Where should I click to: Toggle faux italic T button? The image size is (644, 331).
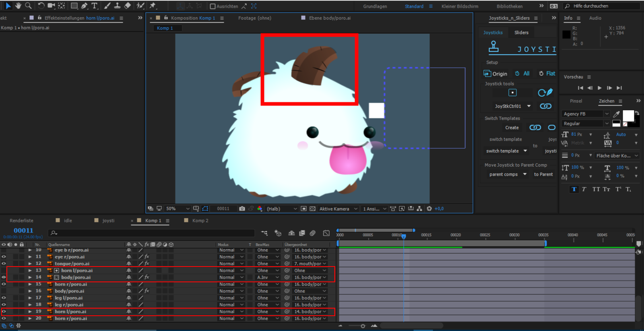coord(584,189)
